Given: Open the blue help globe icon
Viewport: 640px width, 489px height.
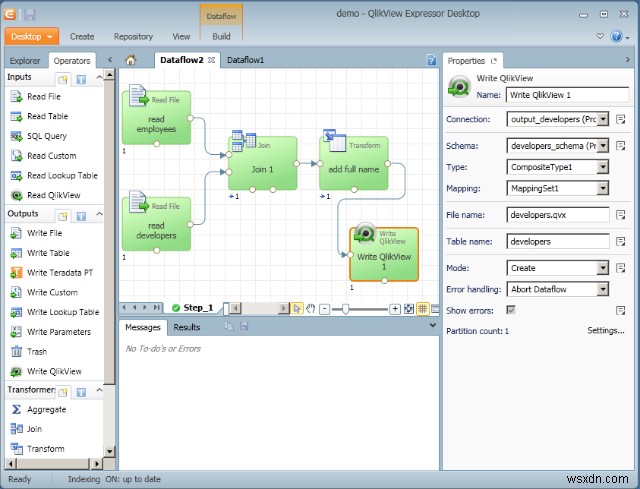Looking at the screenshot, I should [x=616, y=36].
